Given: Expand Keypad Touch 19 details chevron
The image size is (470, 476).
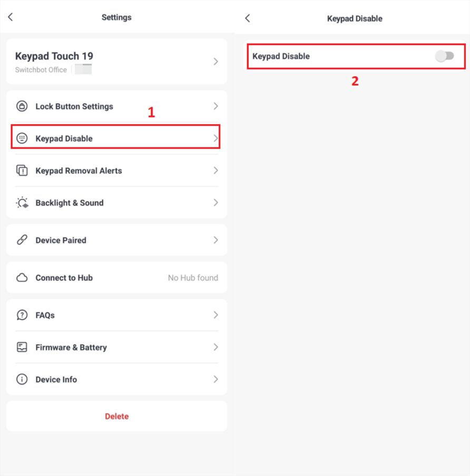Looking at the screenshot, I should pos(216,62).
